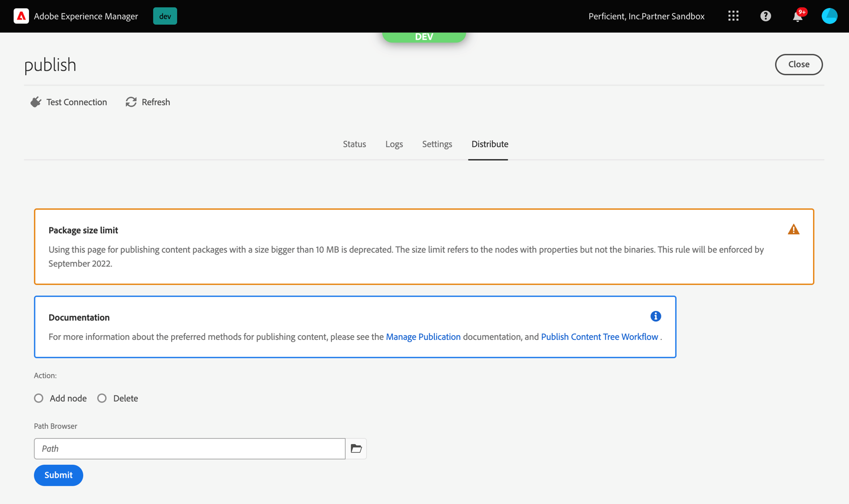The height and width of the screenshot is (504, 849).
Task: Open the Help menu icon
Action: click(x=765, y=15)
